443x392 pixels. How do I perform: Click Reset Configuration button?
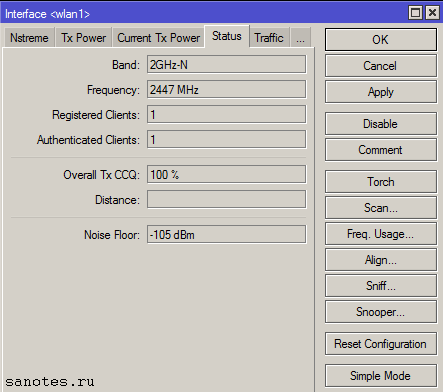click(381, 344)
